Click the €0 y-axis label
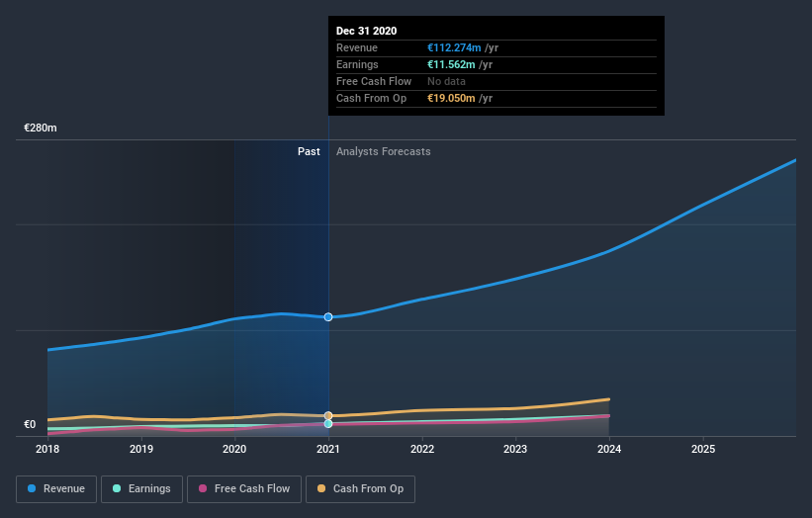Screen dimensions: 812x518 tap(30, 424)
